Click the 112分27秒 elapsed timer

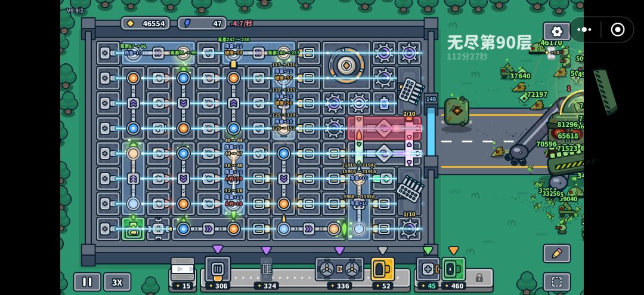(467, 56)
